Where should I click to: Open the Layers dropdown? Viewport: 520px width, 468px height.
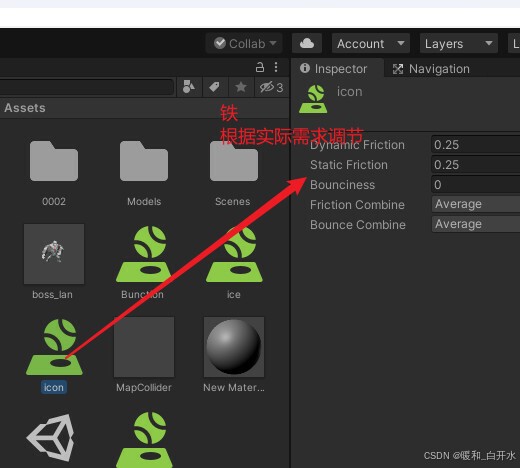459,43
